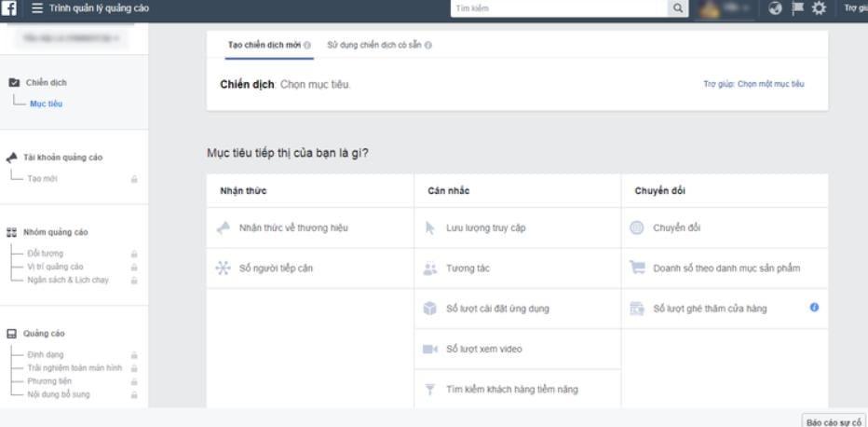Select Nội dung bổ sung in sidebar
The image size is (868, 427).
click(x=58, y=395)
